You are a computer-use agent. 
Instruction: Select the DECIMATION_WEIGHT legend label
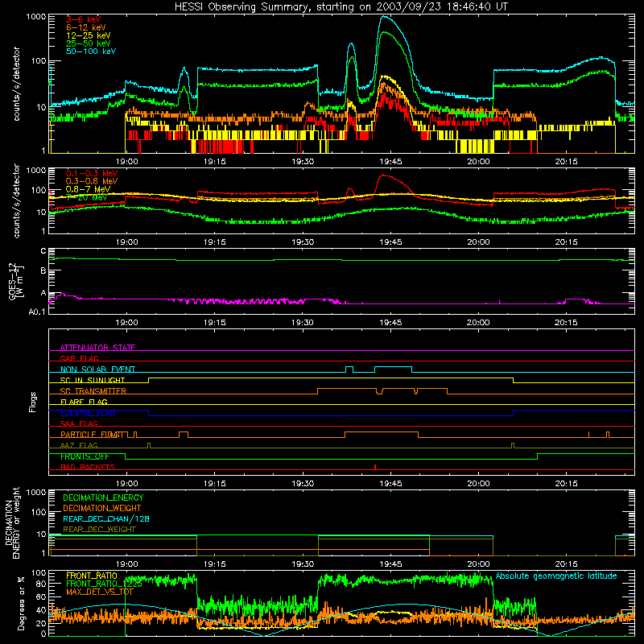click(x=102, y=508)
